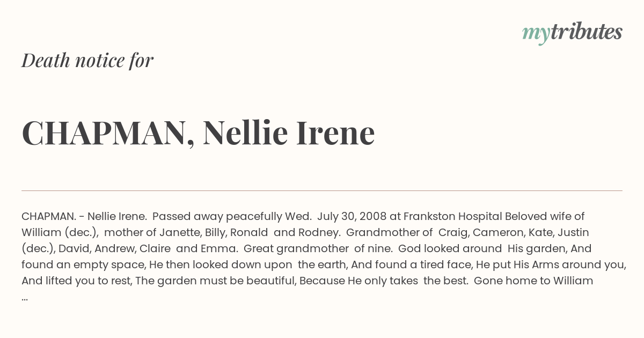Click the mytributes logo
Screen dimensions: 644x338
click(x=572, y=33)
